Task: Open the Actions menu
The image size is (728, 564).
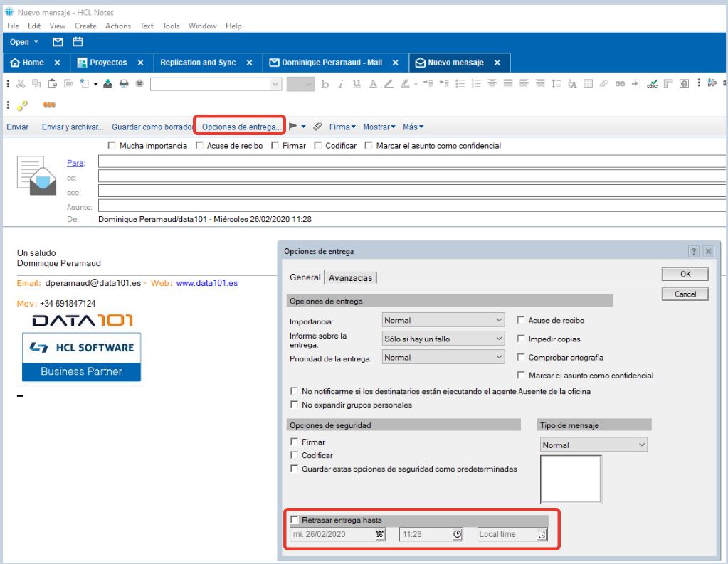Action: pos(117,26)
